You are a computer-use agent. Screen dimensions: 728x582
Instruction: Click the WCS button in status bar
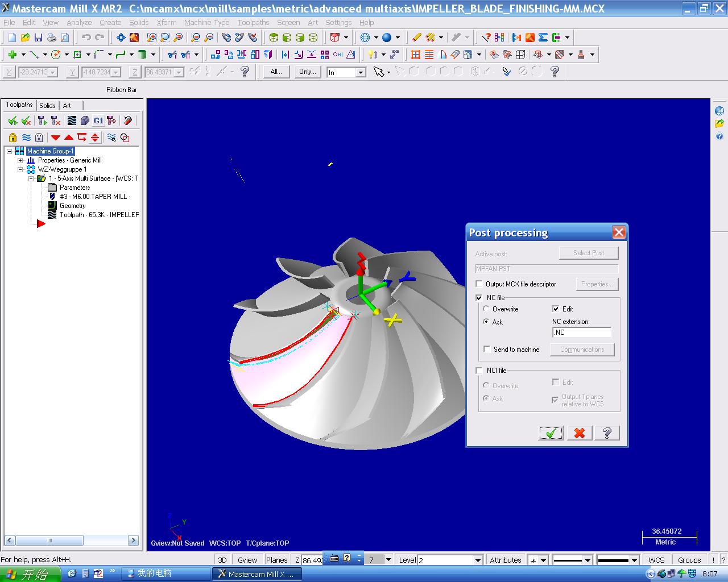656,560
